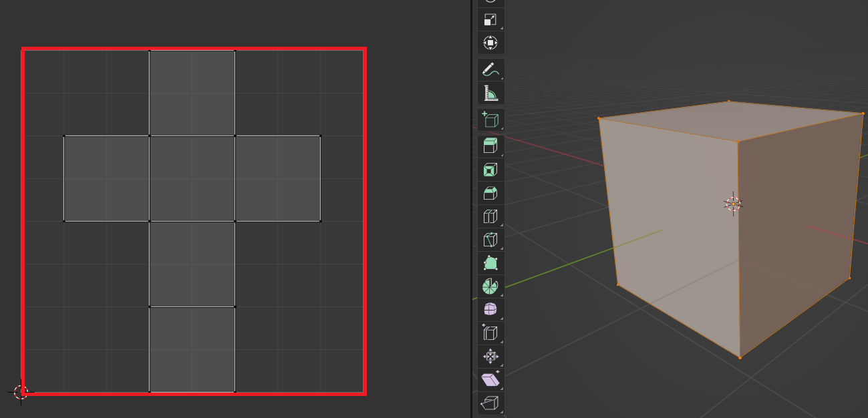Activate the Loop Cut tool

point(490,217)
